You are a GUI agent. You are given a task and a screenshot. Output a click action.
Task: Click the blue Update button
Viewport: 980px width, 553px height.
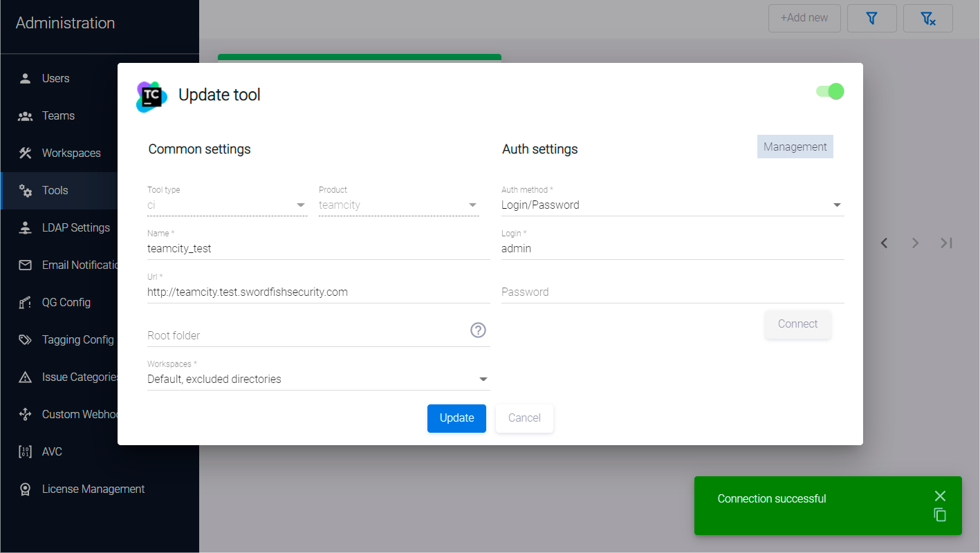tap(456, 418)
